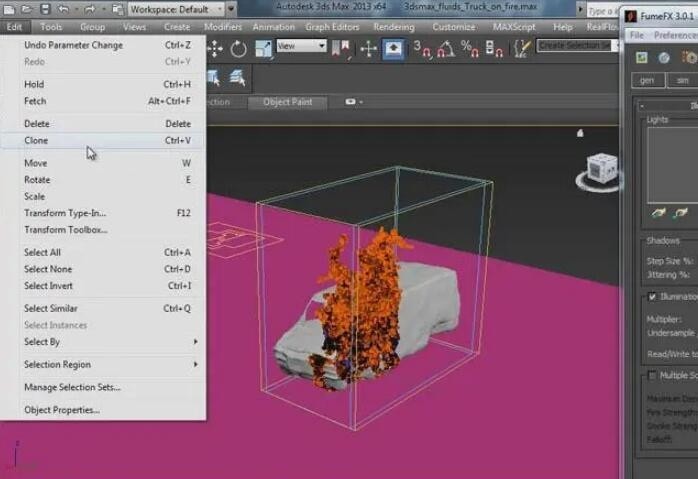The image size is (698, 479).
Task: Toggle the Illumination checkbox in FumeFX
Action: pyautogui.click(x=652, y=297)
